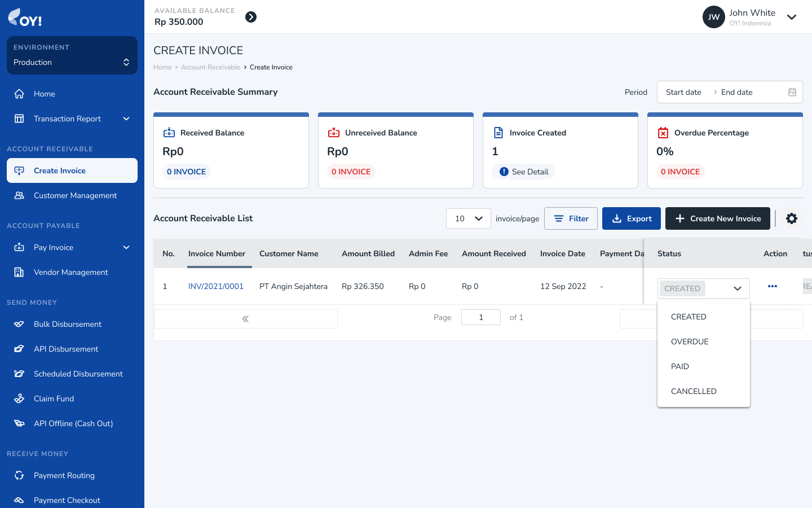
Task: Click the JW user avatar
Action: pos(713,17)
